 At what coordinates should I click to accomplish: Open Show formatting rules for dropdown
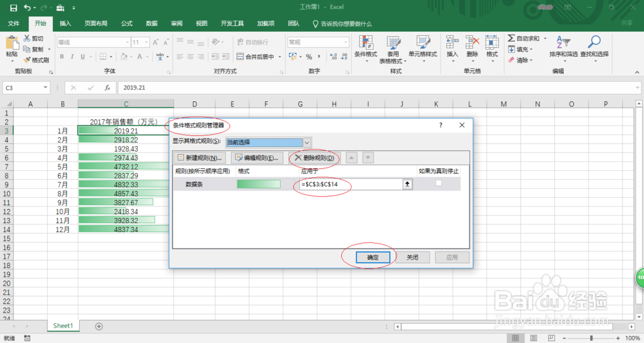click(307, 142)
